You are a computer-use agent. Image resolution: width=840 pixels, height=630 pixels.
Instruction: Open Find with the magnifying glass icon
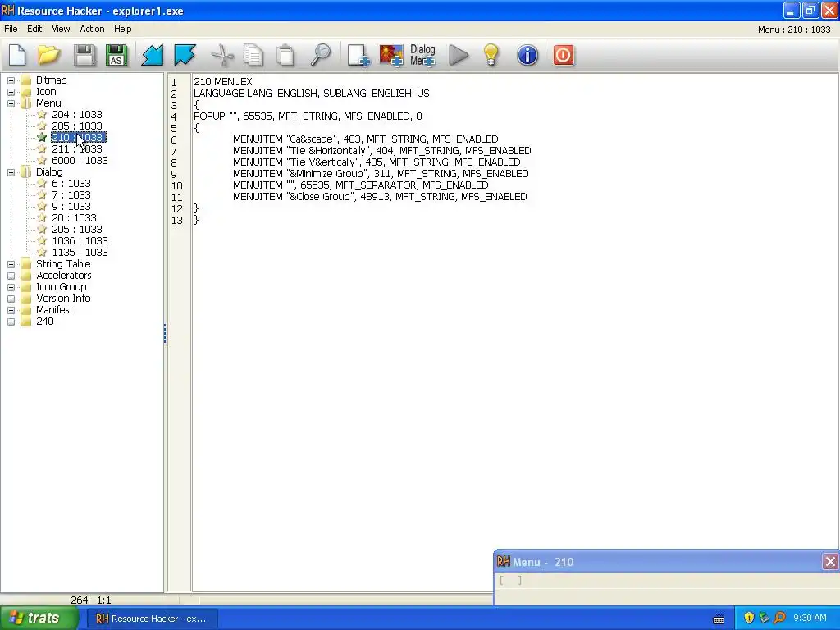pyautogui.click(x=321, y=55)
